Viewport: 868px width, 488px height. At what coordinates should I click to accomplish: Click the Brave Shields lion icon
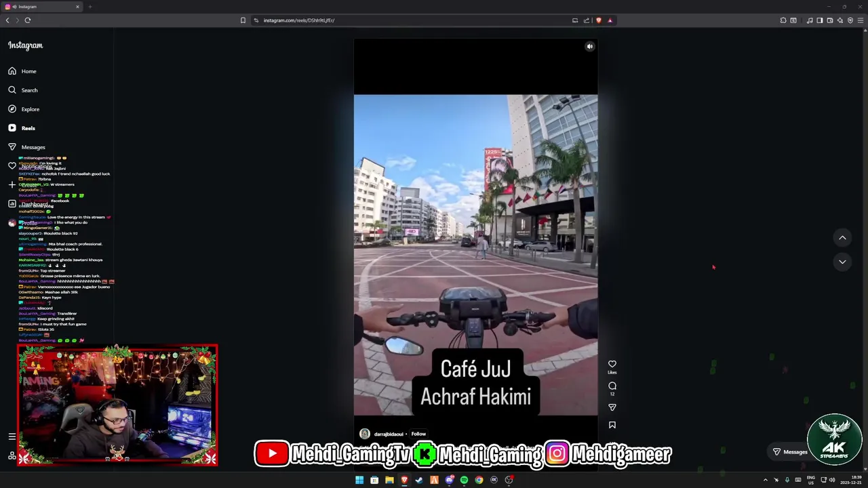[598, 20]
